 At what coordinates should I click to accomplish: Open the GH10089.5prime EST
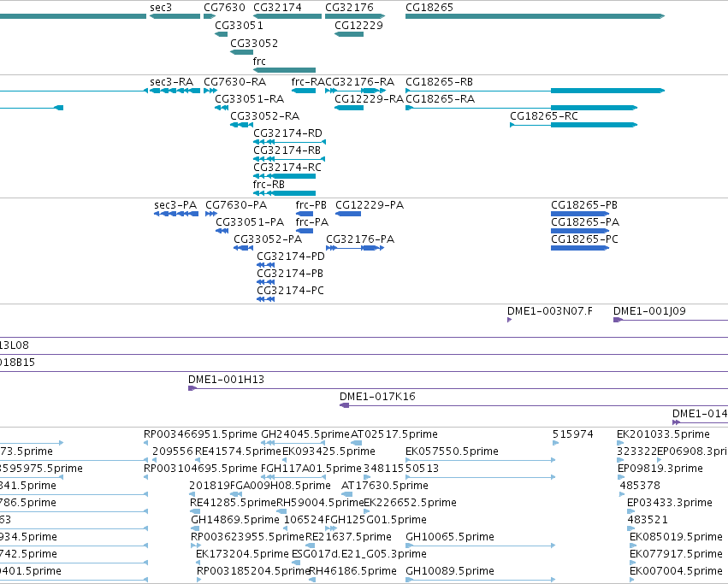tap(480, 580)
